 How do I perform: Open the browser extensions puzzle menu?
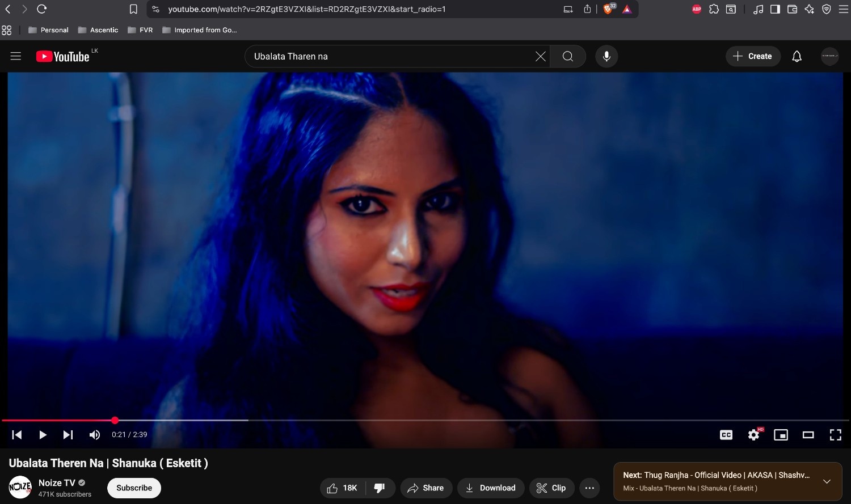714,9
